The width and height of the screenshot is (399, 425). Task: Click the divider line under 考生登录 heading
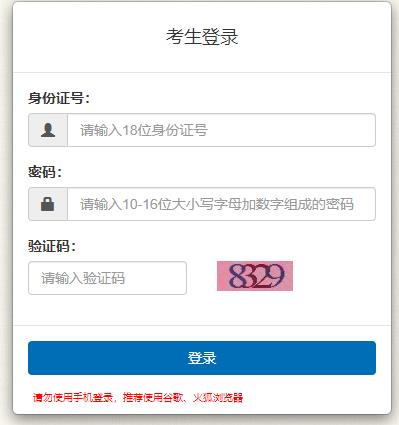pos(202,72)
